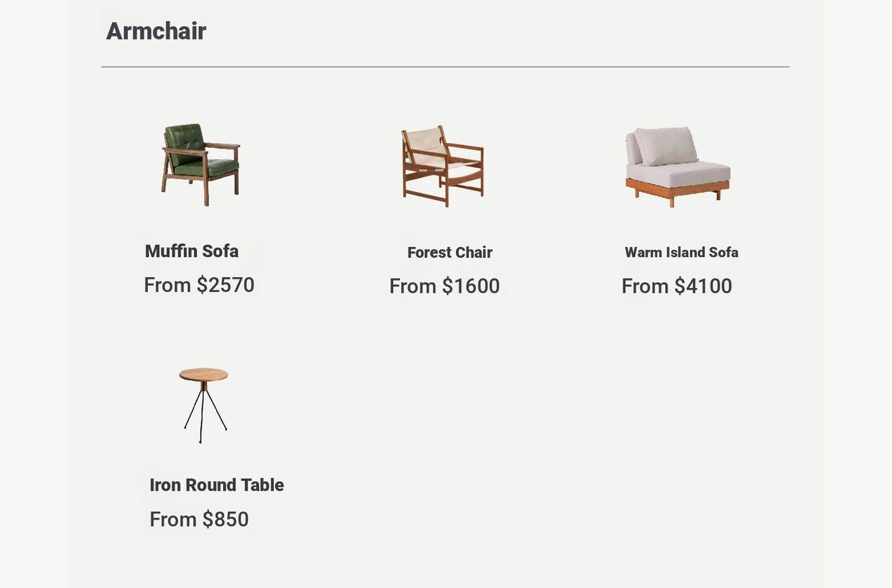
Task: Click the From $4100 price text
Action: click(x=677, y=286)
